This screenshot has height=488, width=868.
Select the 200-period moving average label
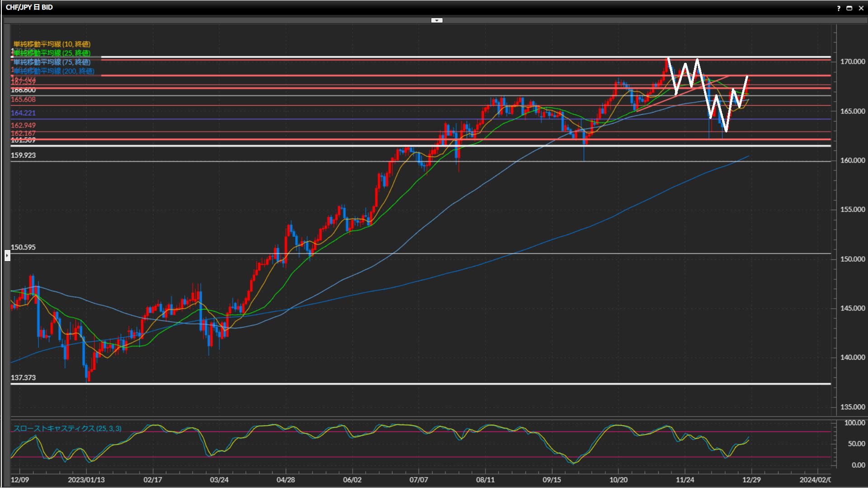tap(54, 71)
